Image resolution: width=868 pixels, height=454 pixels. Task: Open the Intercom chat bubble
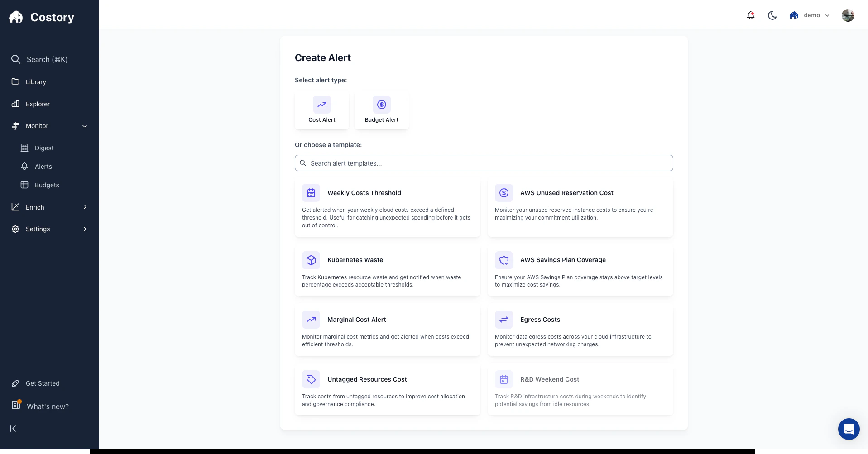coord(849,429)
